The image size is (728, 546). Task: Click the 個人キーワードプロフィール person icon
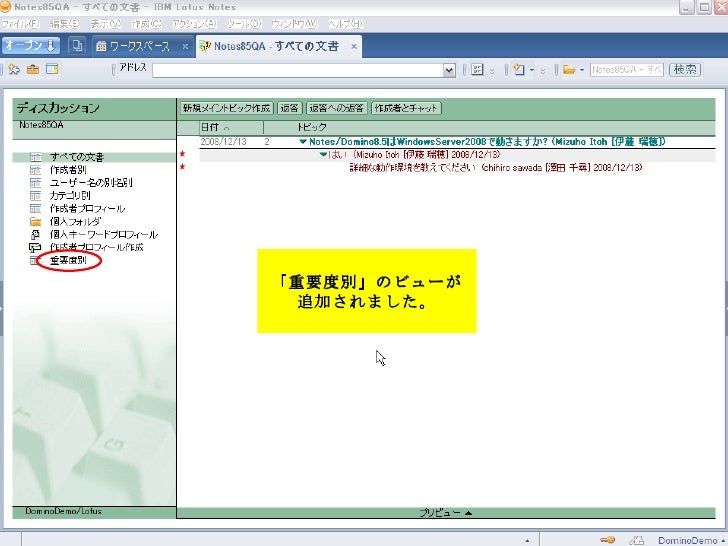pyautogui.click(x=36, y=234)
